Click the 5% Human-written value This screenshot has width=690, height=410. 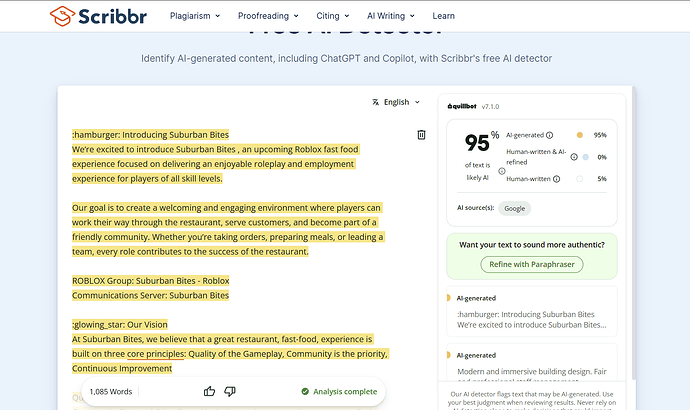tap(602, 179)
